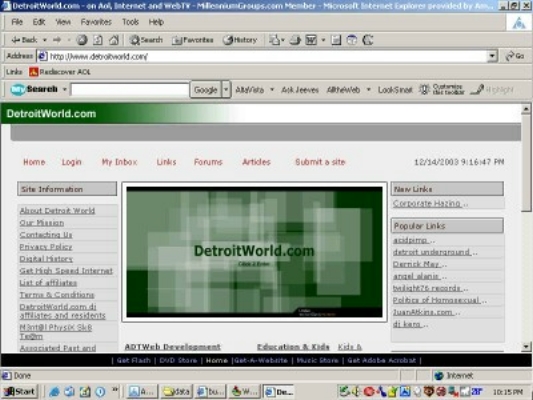Screen dimensions: 533x400
Task: Click the Internet Explorer quick launch icon
Action: click(54, 392)
